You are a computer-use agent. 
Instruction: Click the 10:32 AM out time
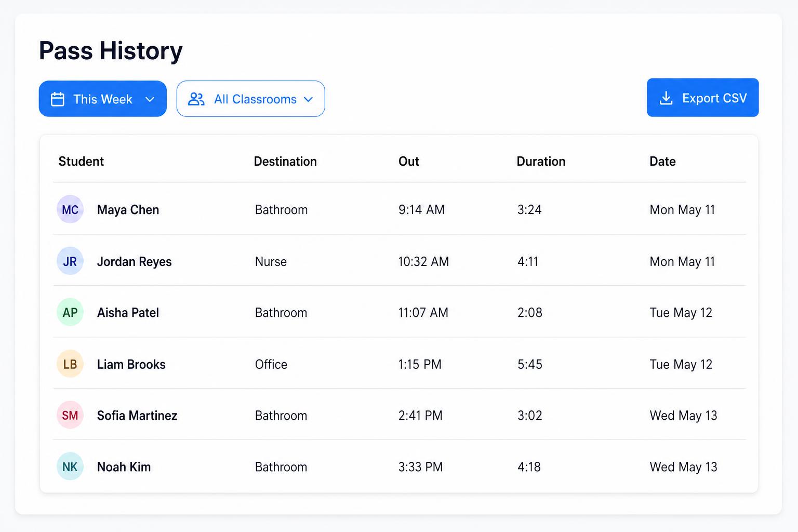pos(423,262)
